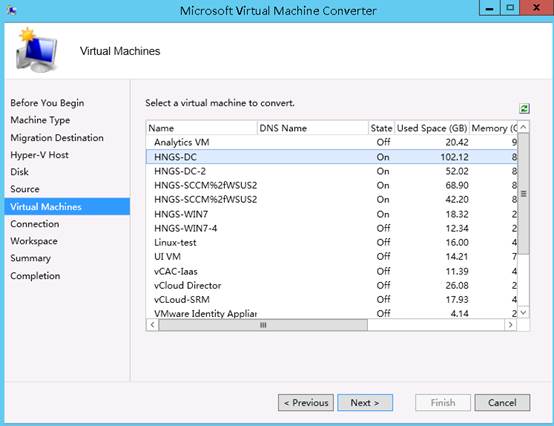This screenshot has width=554, height=426.
Task: Cancel the conversion wizard
Action: [502, 403]
